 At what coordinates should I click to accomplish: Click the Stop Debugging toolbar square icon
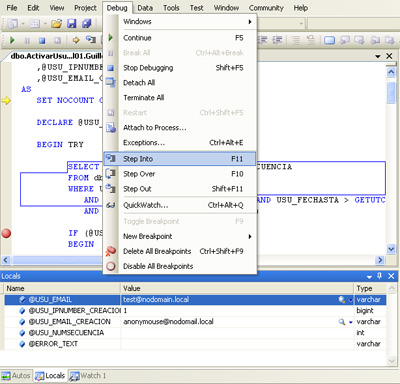click(x=42, y=40)
